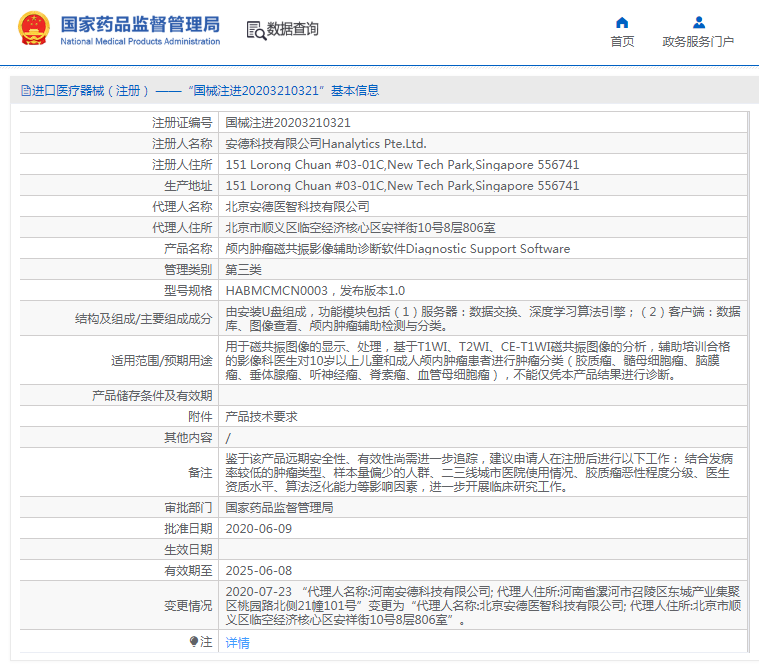Click the 变更情况 2020-07-23 change record
The height and width of the screenshot is (665, 759).
(483, 605)
